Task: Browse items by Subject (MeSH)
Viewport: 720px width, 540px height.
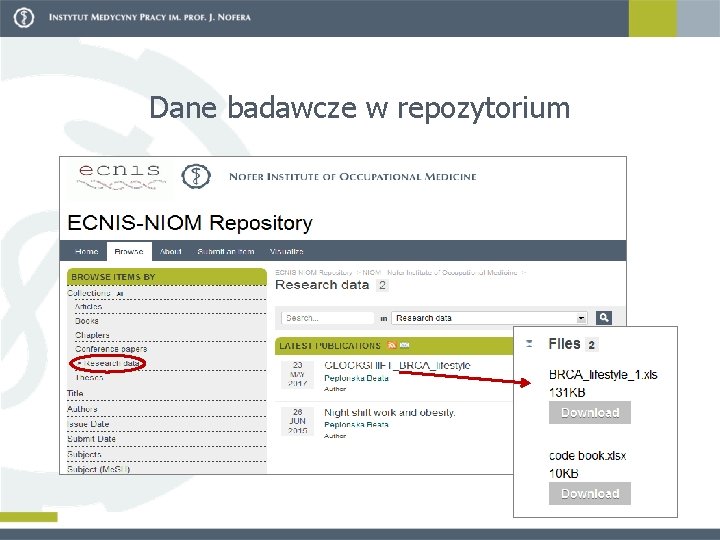Action: point(99,469)
